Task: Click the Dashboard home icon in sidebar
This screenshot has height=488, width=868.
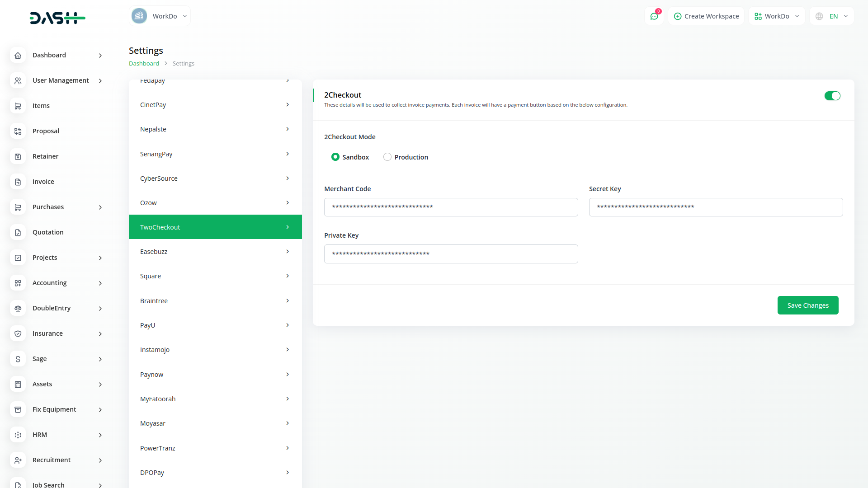Action: 18,55
